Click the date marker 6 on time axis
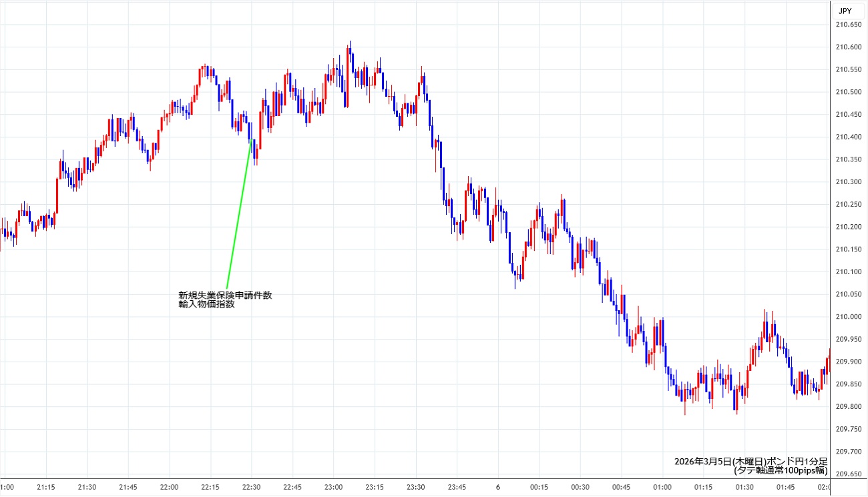The image size is (868, 497). tap(497, 487)
